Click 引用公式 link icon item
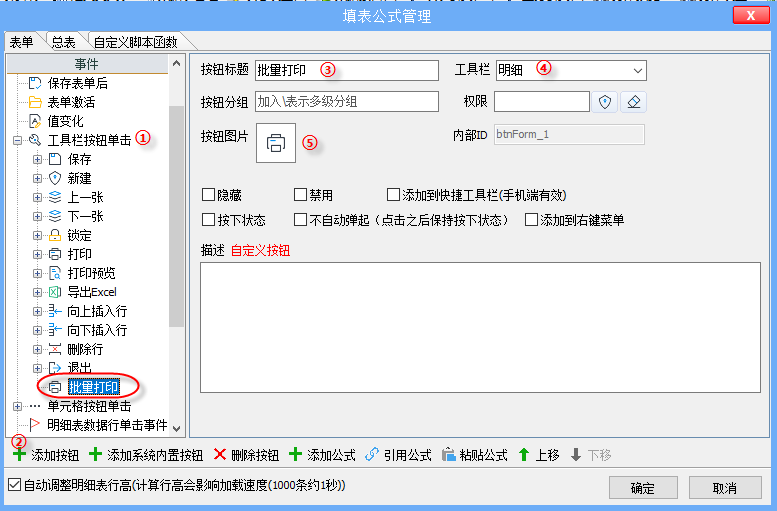This screenshot has height=511, width=777. pyautogui.click(x=398, y=454)
